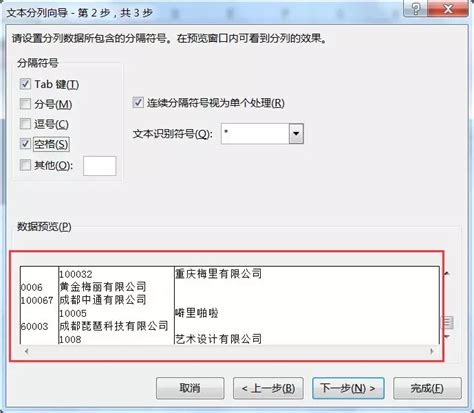474x413 pixels.
Task: Click the 取消 button
Action: (x=190, y=388)
